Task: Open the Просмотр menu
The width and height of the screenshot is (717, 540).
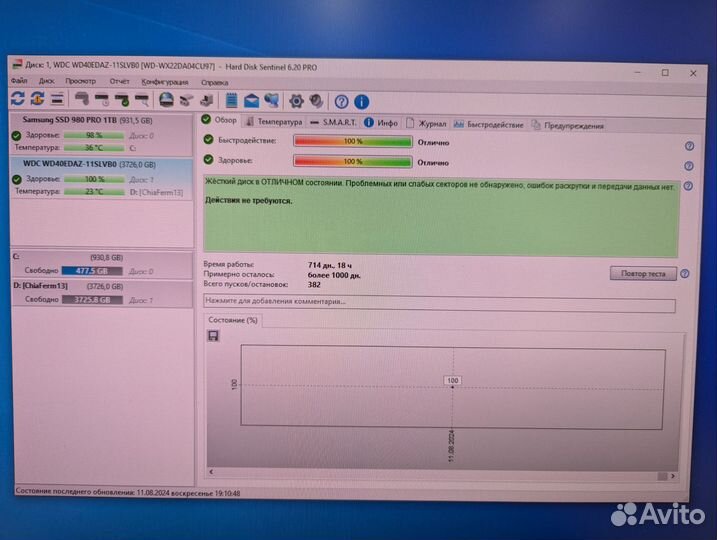Action: pos(80,81)
